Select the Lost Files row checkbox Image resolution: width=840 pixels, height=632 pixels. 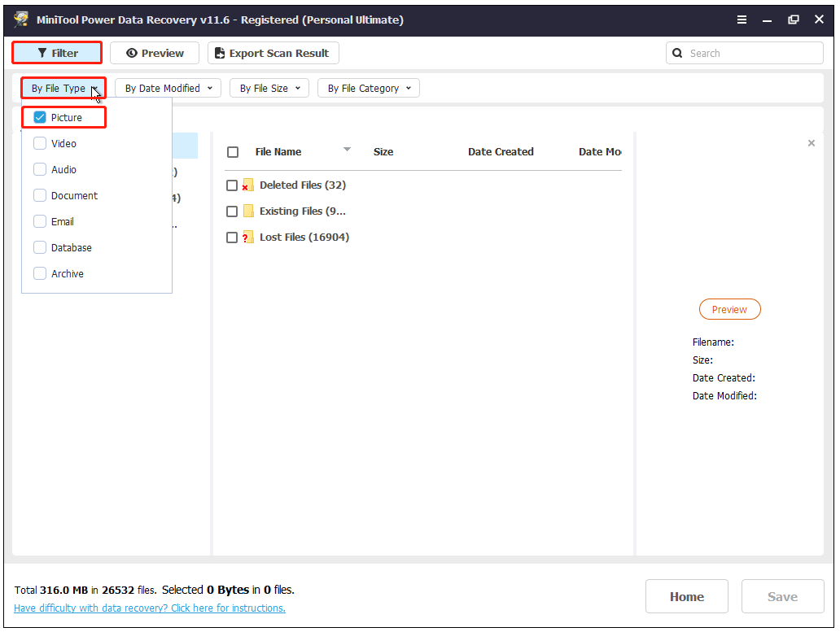coord(231,237)
